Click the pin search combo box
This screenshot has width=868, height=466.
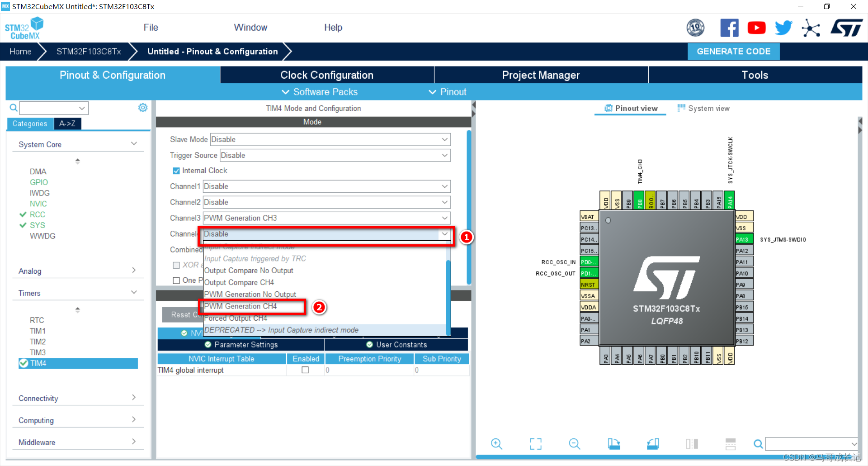[x=811, y=444]
